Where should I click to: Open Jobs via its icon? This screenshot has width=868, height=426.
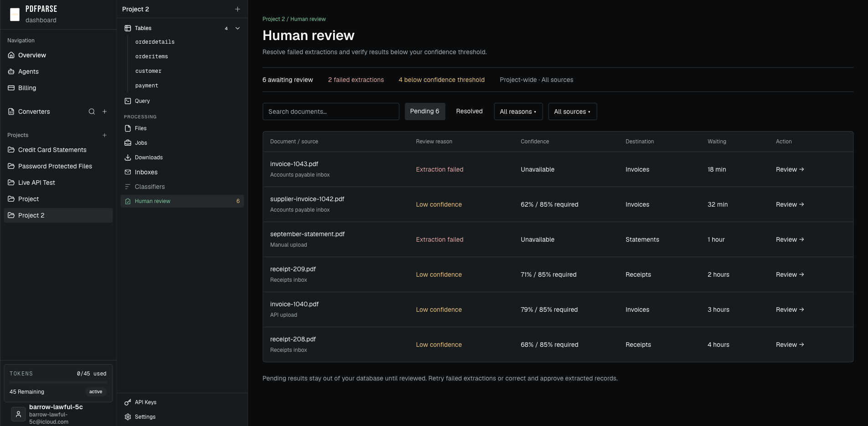point(128,143)
